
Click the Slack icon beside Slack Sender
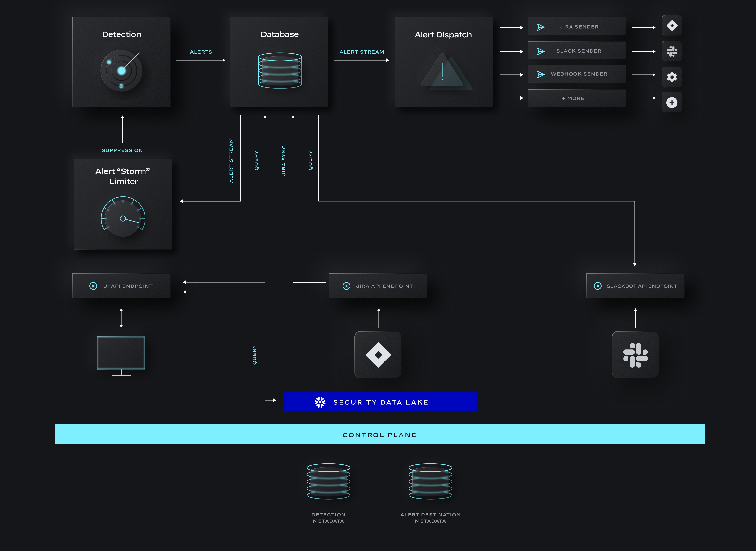(672, 51)
